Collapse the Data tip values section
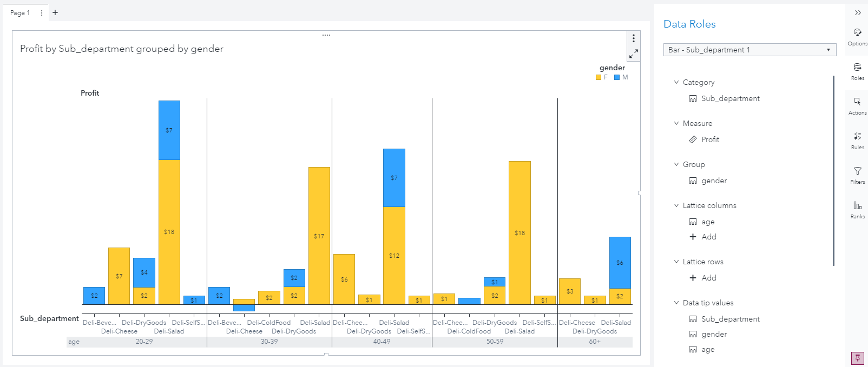868x367 pixels. (676, 303)
